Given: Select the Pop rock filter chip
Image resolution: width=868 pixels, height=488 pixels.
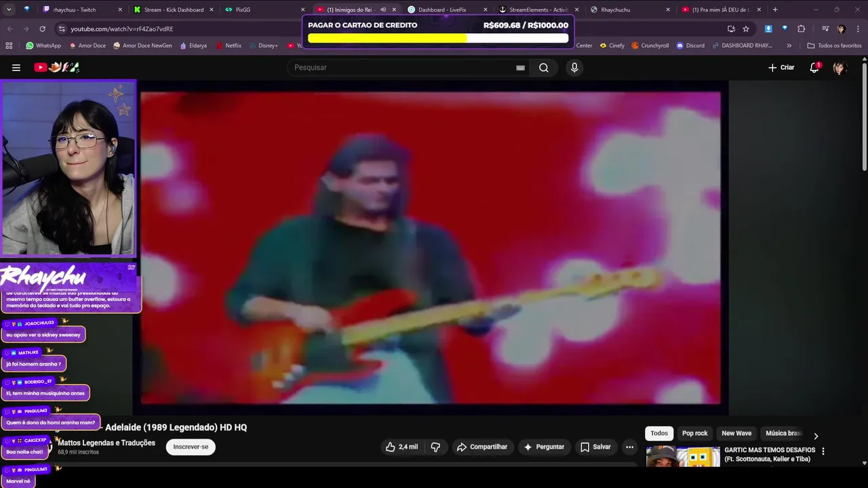Looking at the screenshot, I should 694,433.
